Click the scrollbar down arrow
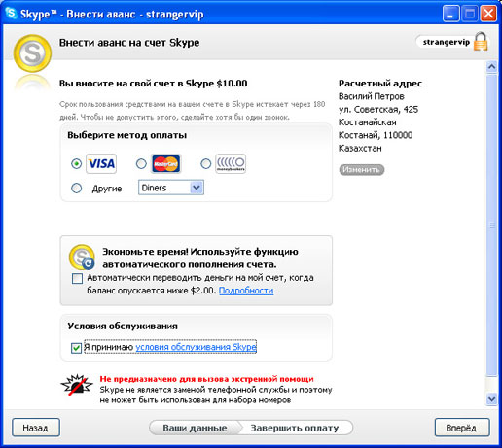Image resolution: width=502 pixels, height=448 pixels. (492, 399)
